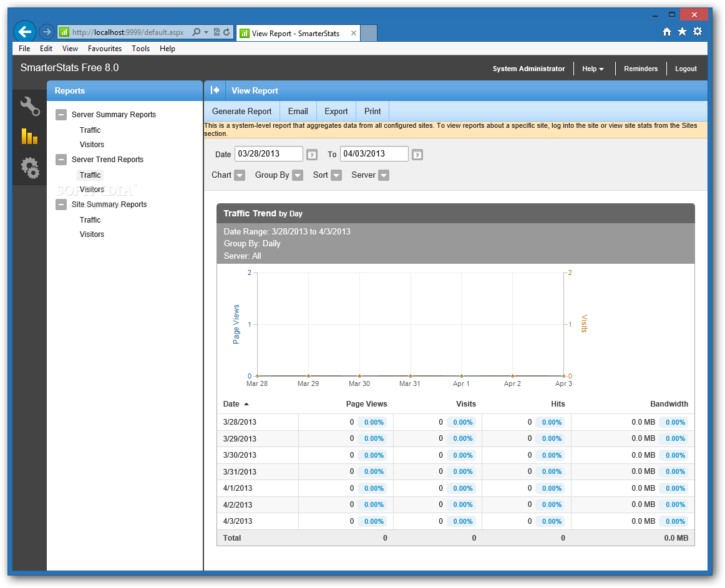Screen dimensions: 725x588
Task: Select Visitors under Server Summary Reports
Action: [92, 145]
